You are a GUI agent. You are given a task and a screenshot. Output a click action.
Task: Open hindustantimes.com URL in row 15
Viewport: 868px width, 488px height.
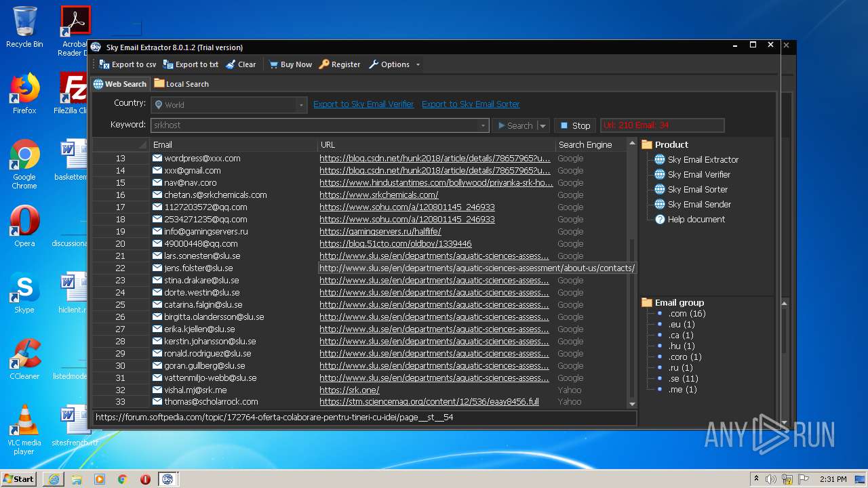436,183
